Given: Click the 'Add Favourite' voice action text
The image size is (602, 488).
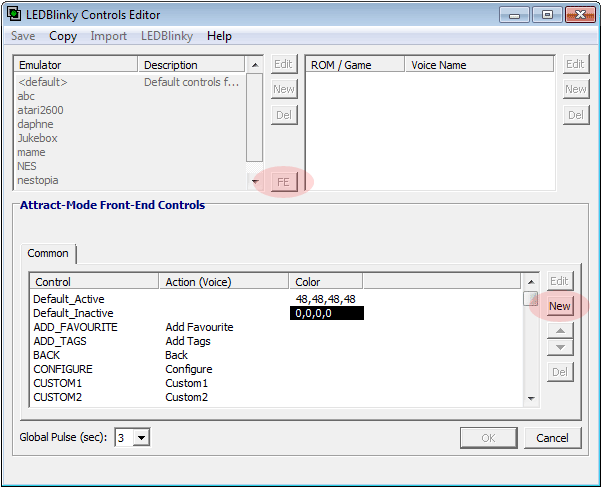Looking at the screenshot, I should [199, 327].
